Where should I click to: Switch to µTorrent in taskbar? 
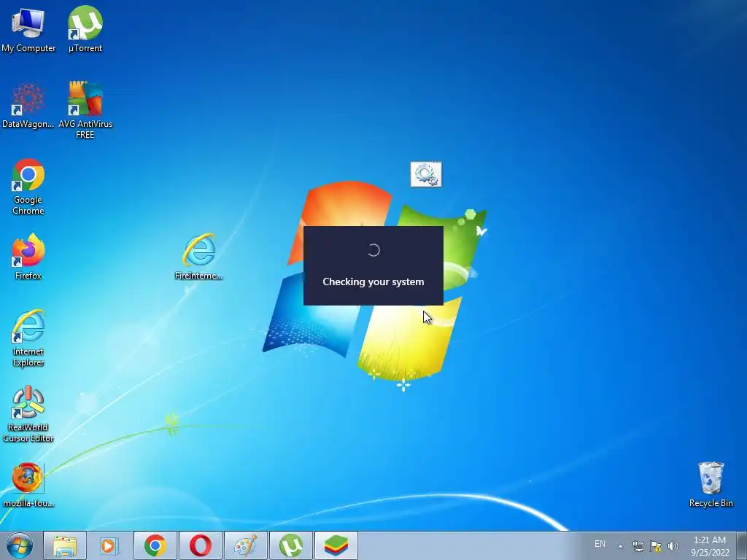pos(291,545)
